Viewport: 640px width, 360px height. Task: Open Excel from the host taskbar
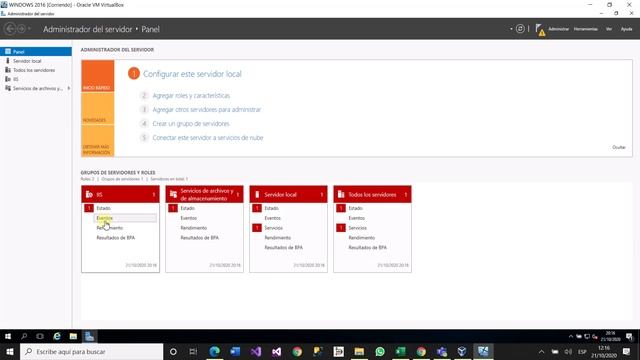tap(400, 351)
